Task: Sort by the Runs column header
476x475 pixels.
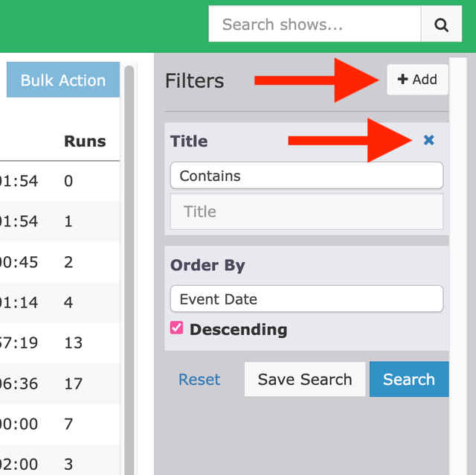Action: [85, 141]
